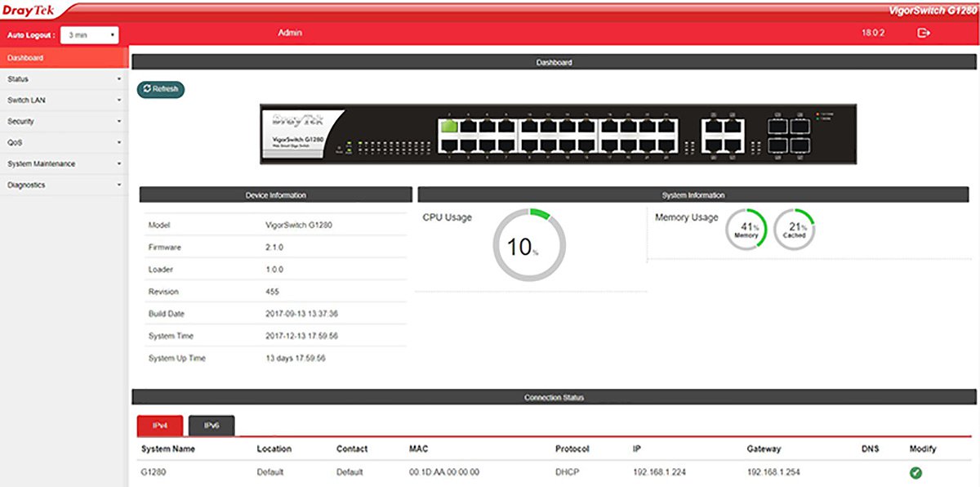Expand the Status menu section
Viewport: 980px width, 487px height.
[x=64, y=79]
